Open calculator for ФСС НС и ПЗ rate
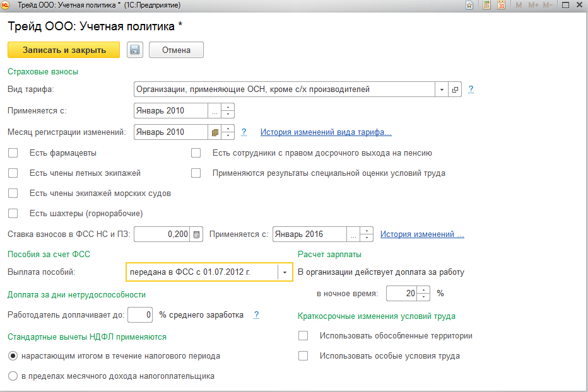This screenshot has height=392, width=588. 197,234
